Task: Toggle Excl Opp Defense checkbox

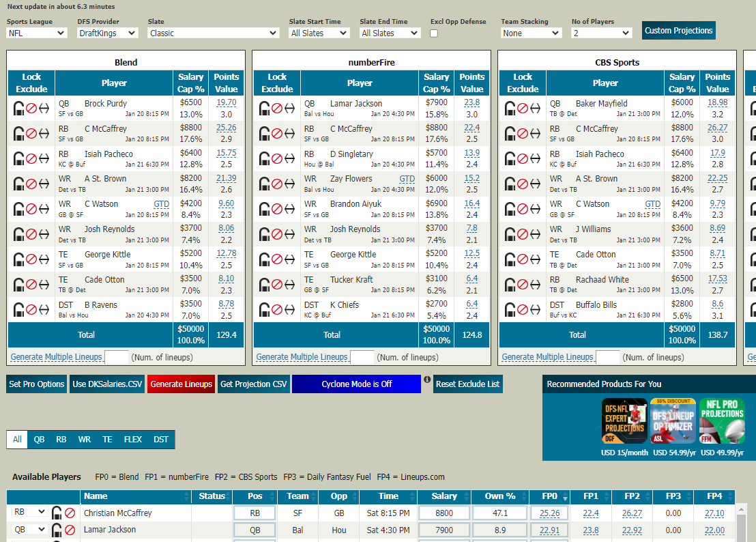Action: [434, 33]
